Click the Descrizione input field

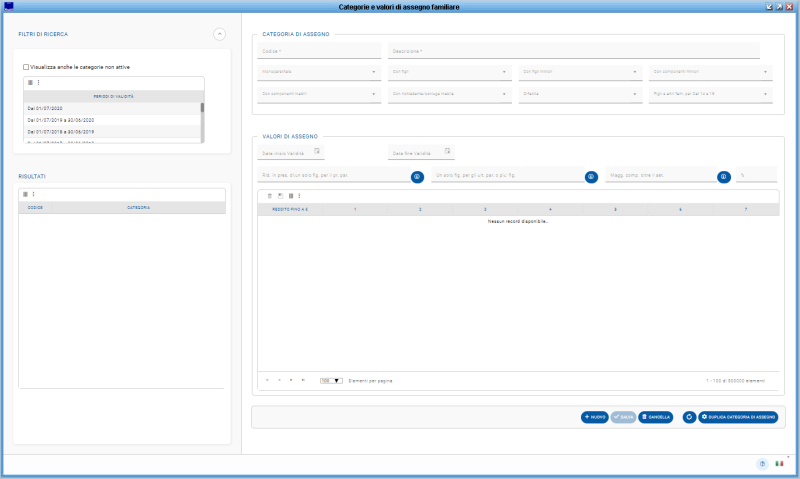(573, 50)
